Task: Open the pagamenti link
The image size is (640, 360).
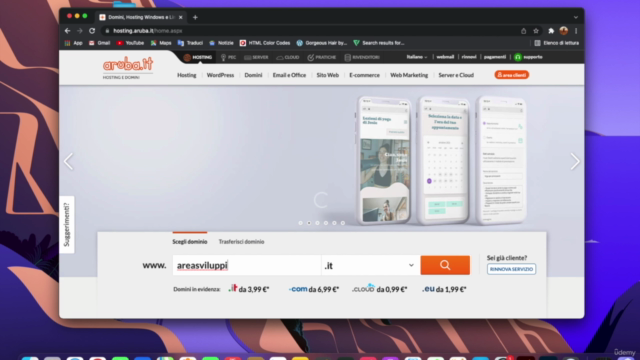Action: click(495, 57)
